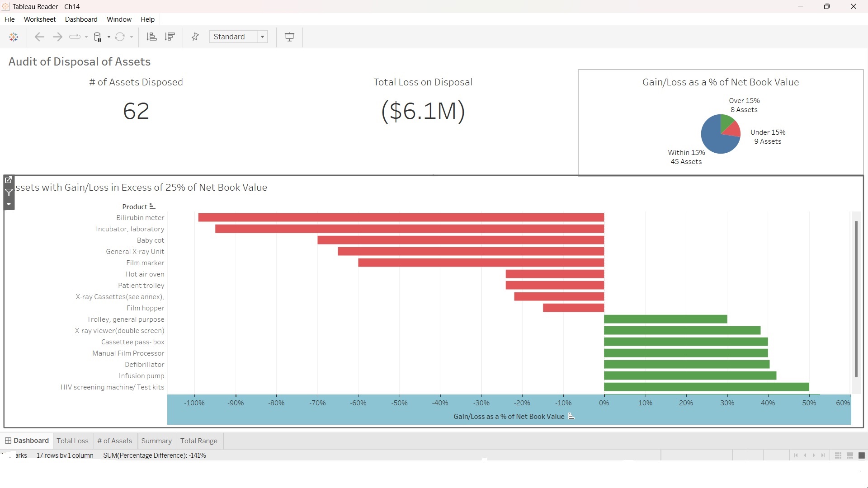Open the worksheet options dropdown caret

9,204
